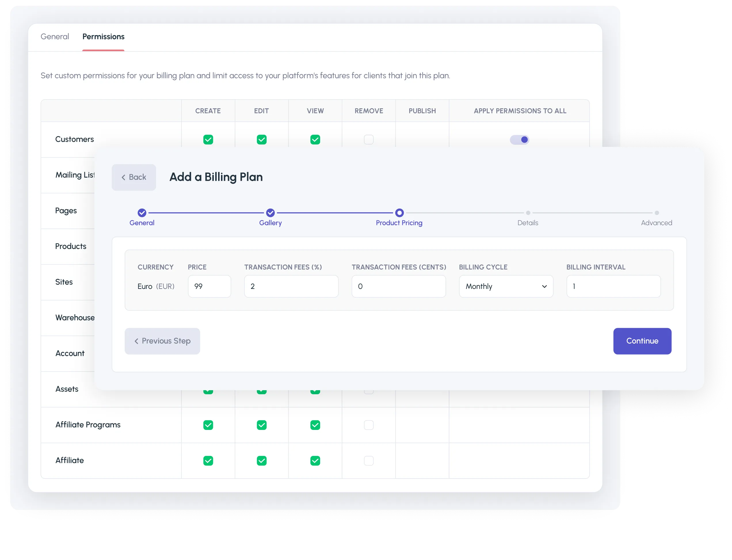
Task: Switch to the General tab
Action: click(x=55, y=37)
